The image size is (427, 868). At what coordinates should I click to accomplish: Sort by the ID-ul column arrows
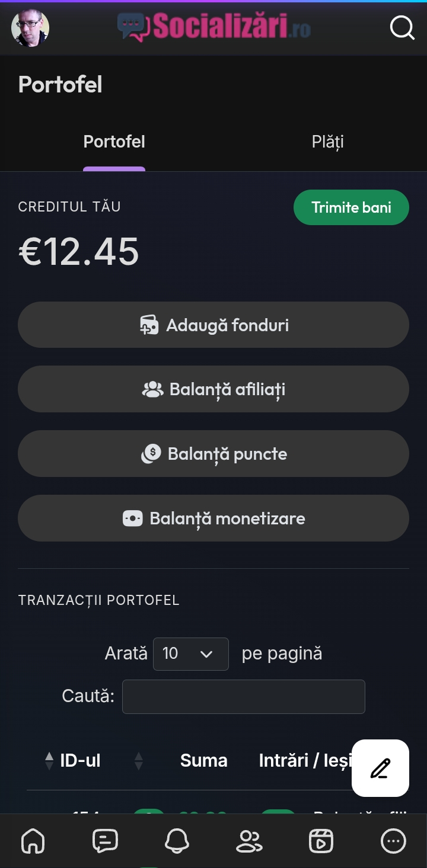click(x=49, y=761)
